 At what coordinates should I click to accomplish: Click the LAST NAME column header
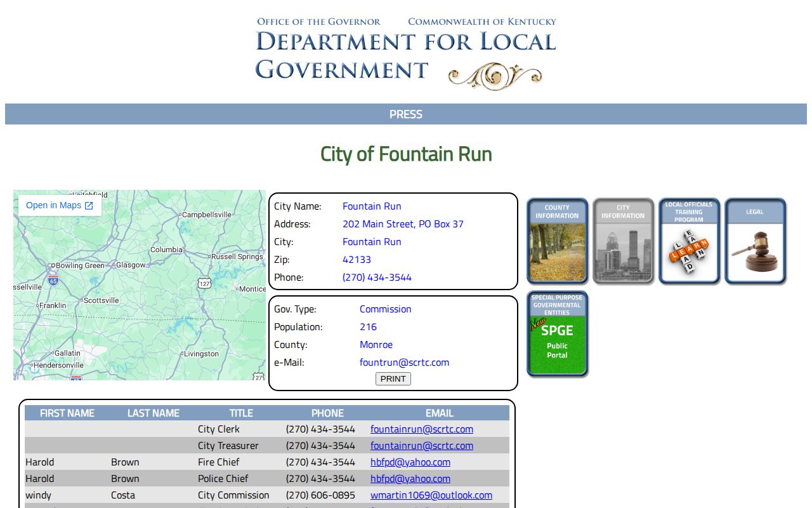pos(154,413)
